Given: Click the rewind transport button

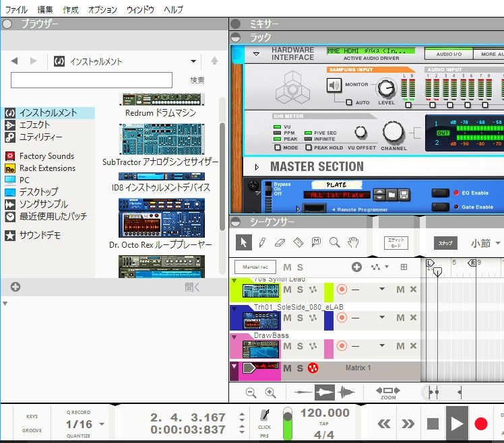Looking at the screenshot, I should [x=384, y=424].
